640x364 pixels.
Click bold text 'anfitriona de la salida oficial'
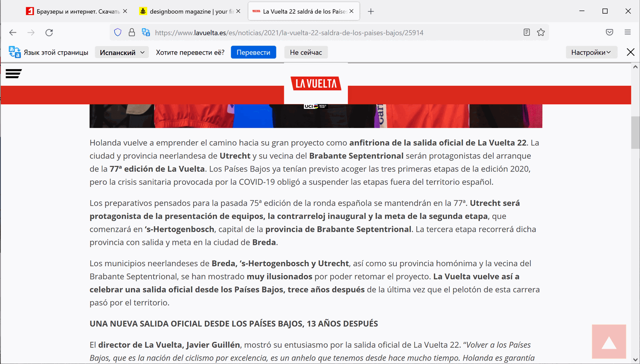(406, 143)
